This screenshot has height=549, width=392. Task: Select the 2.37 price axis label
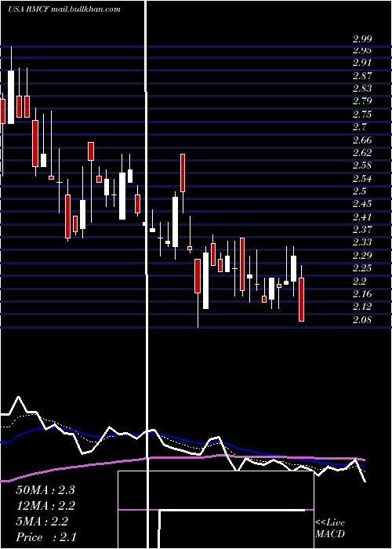point(362,230)
